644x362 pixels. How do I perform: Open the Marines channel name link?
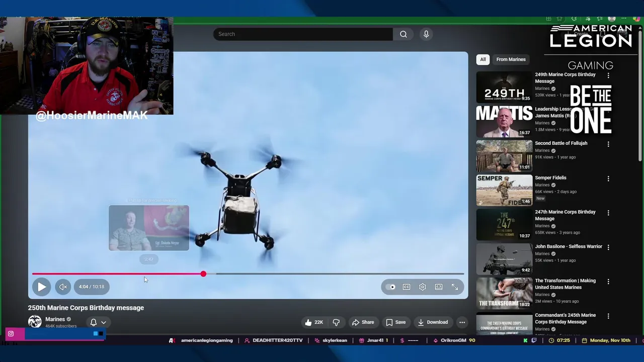tap(55, 319)
